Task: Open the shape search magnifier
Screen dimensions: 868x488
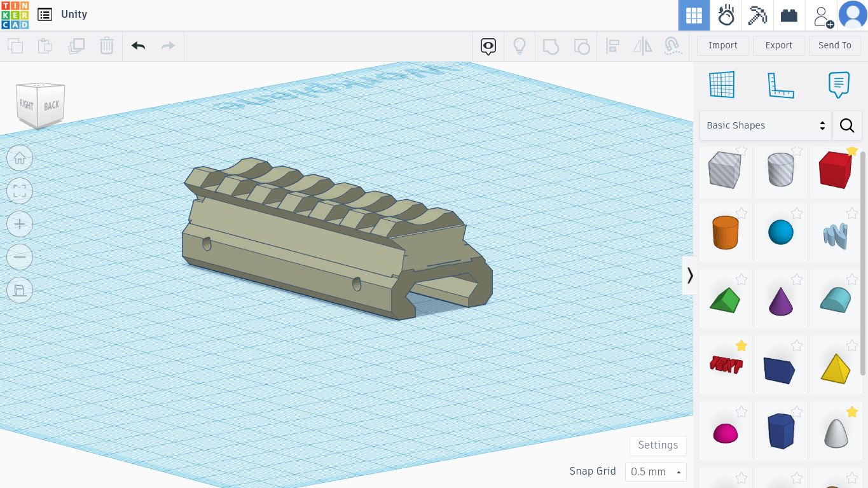Action: 847,125
